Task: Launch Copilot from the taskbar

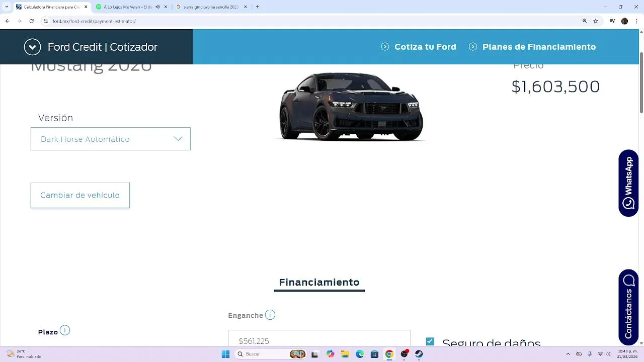Action: click(x=330, y=354)
